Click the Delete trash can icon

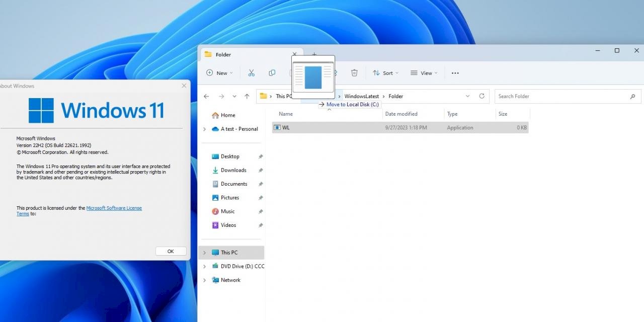[x=354, y=73]
